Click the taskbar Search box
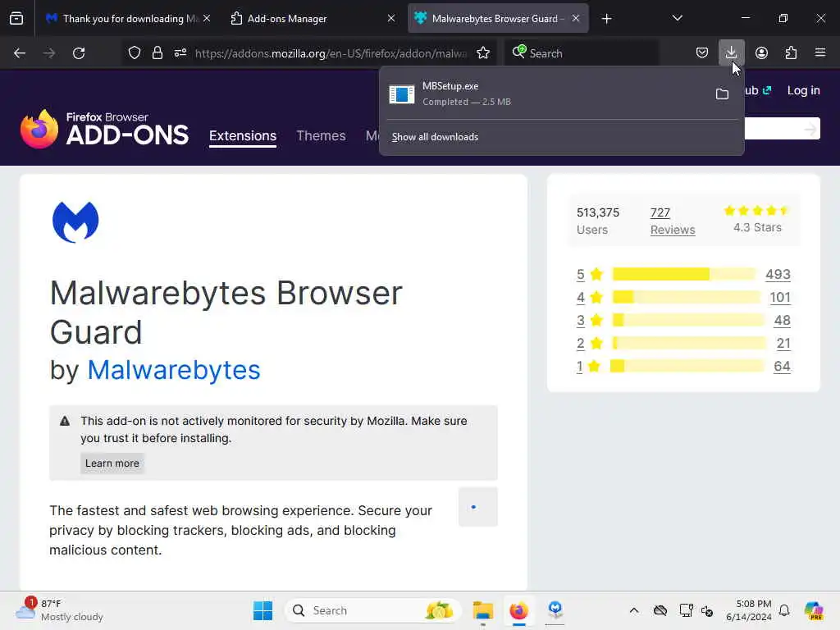 [373, 610]
